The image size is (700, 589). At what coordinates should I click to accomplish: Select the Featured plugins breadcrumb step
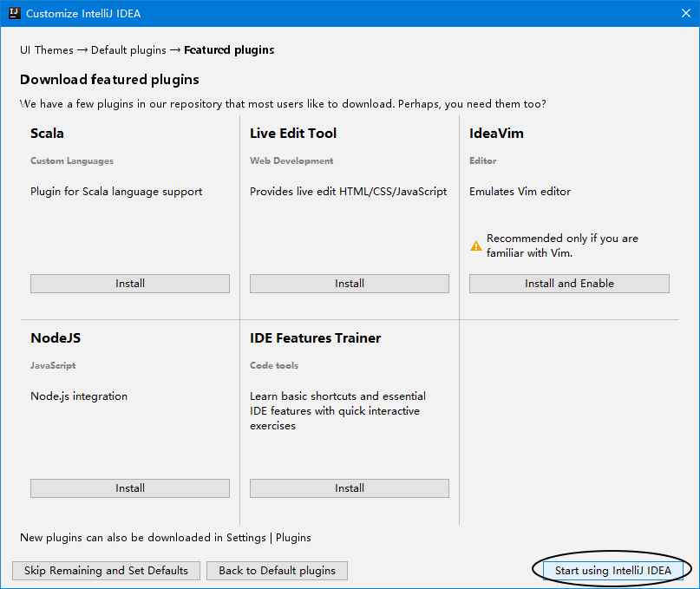pyautogui.click(x=229, y=50)
